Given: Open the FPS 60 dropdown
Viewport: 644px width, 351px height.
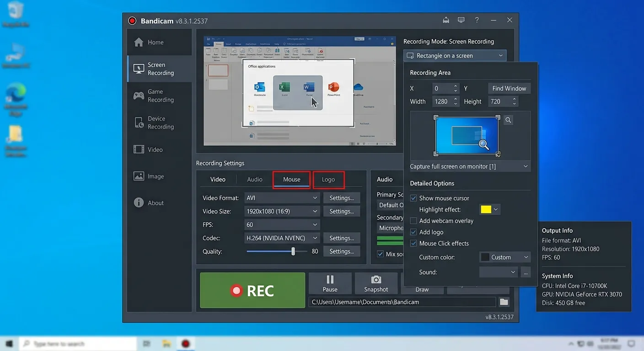Looking at the screenshot, I should pos(282,224).
